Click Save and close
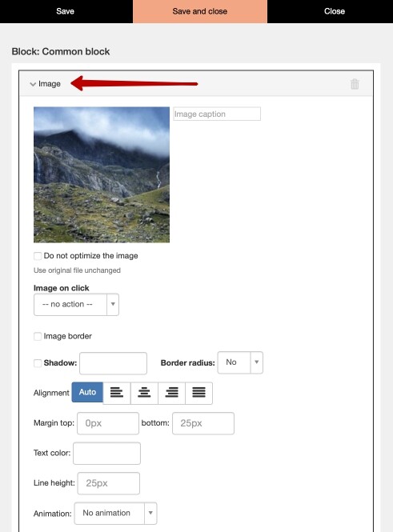Image resolution: width=393 pixels, height=532 pixels. pyautogui.click(x=200, y=11)
